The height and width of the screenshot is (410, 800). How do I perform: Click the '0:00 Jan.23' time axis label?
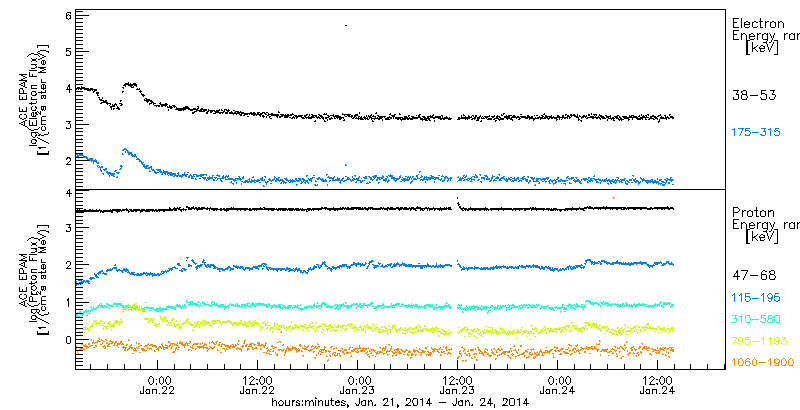358,386
